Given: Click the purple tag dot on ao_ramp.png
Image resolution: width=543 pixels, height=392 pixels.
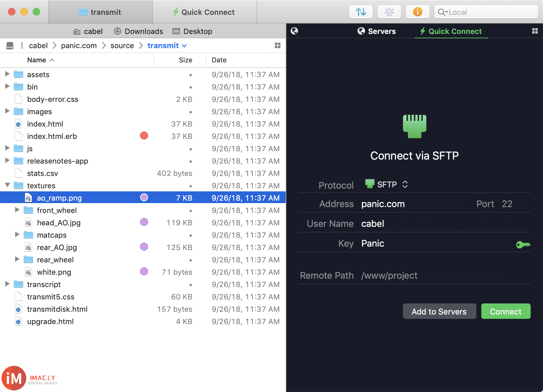Looking at the screenshot, I should click(144, 198).
